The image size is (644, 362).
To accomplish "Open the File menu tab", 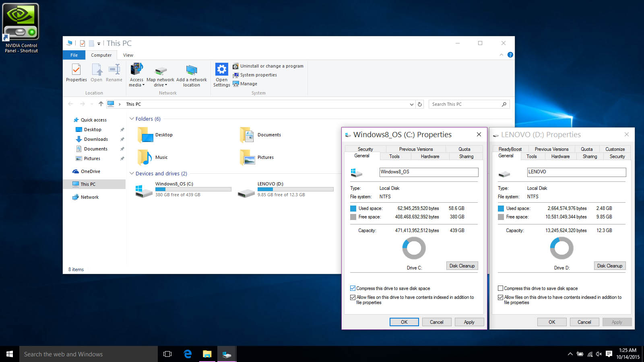I will pyautogui.click(x=74, y=55).
